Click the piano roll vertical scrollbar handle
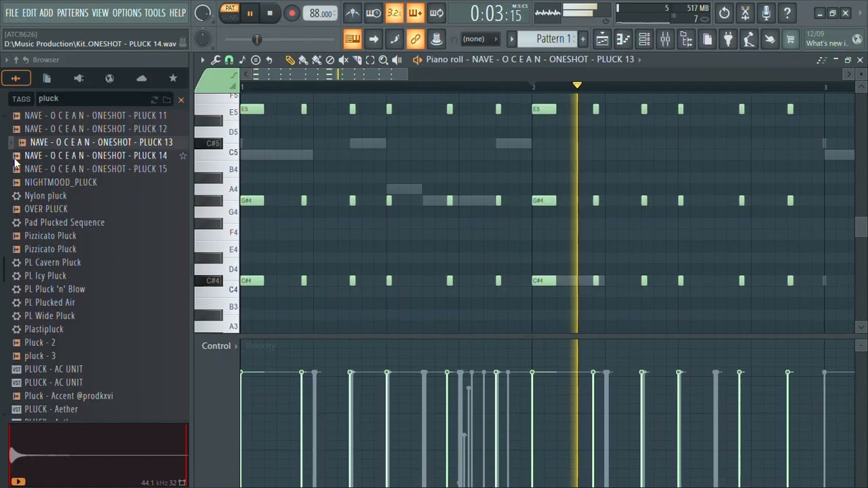 (861, 227)
